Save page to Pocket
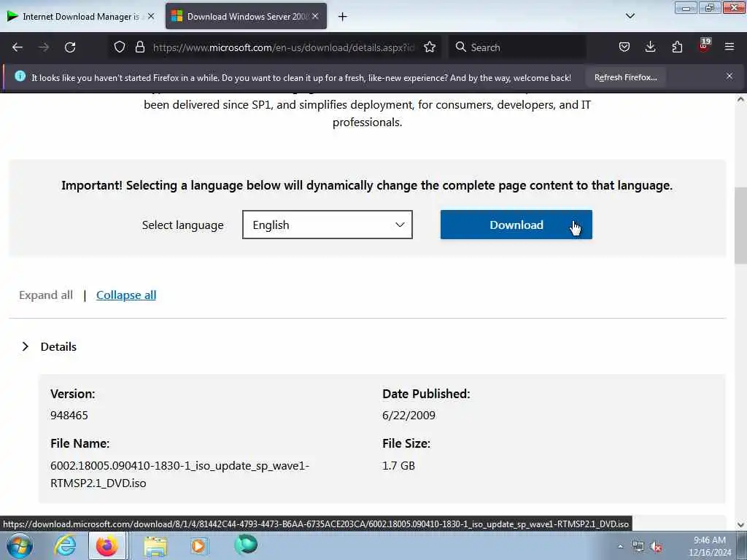 (624, 47)
